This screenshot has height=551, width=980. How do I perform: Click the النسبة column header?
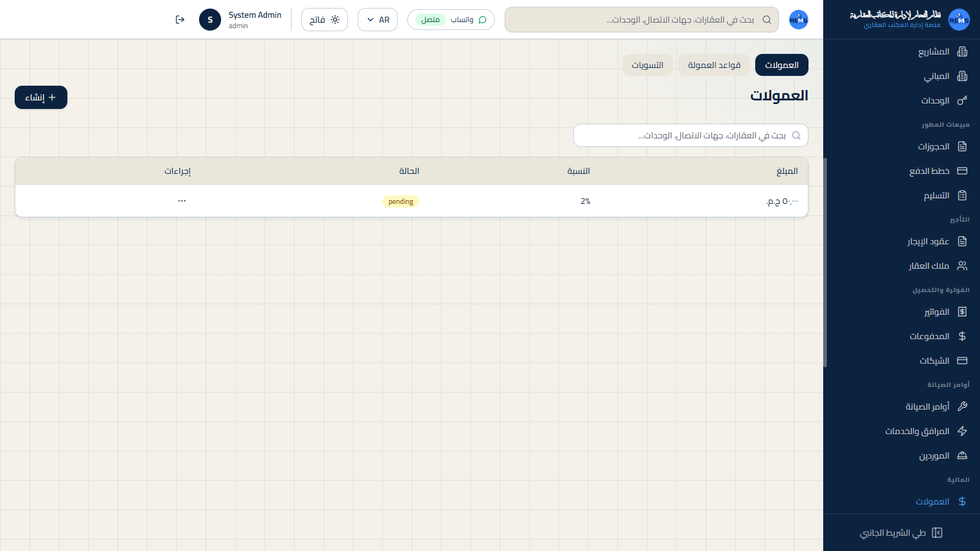tap(579, 171)
